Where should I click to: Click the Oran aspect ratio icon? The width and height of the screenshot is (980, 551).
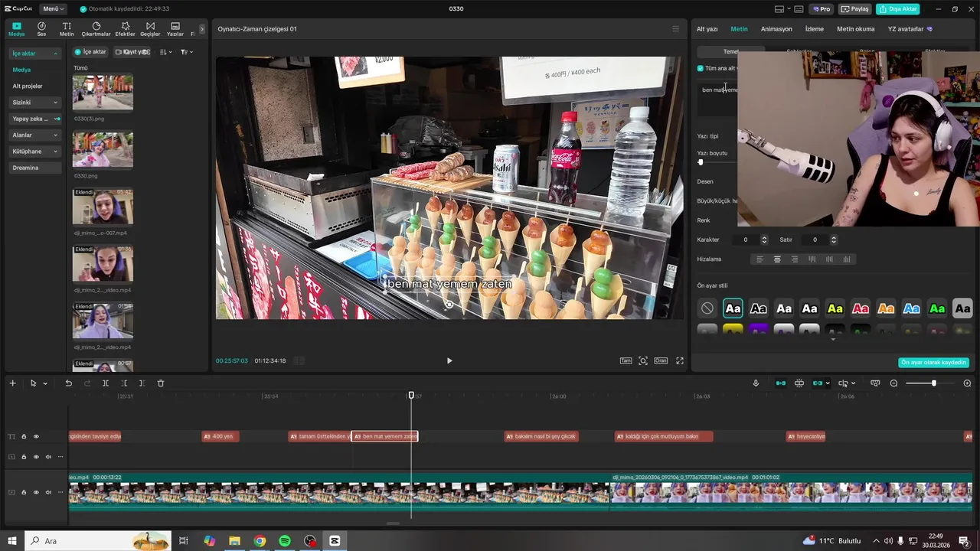pos(660,360)
